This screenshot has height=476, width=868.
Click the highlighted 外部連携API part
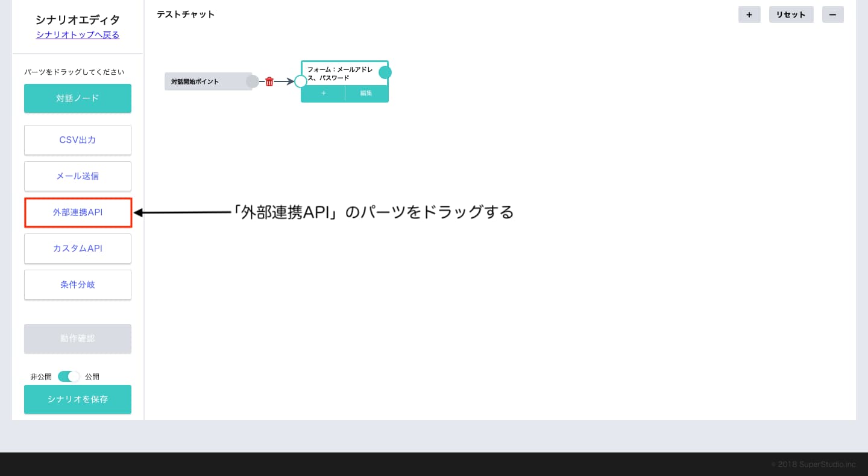77,212
